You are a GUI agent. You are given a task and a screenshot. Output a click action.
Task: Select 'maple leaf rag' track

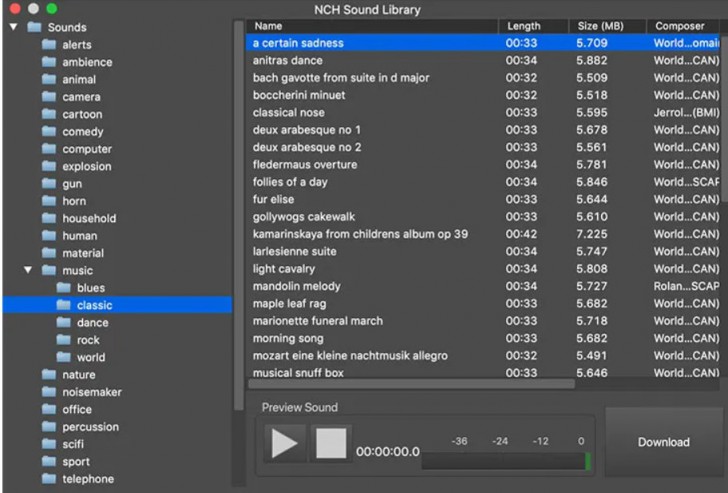483,303
